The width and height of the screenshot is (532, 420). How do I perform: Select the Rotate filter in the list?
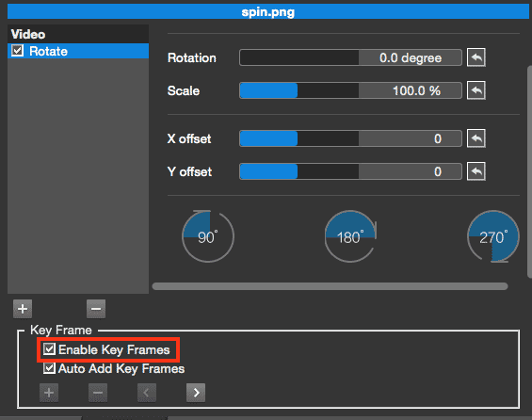pyautogui.click(x=78, y=51)
